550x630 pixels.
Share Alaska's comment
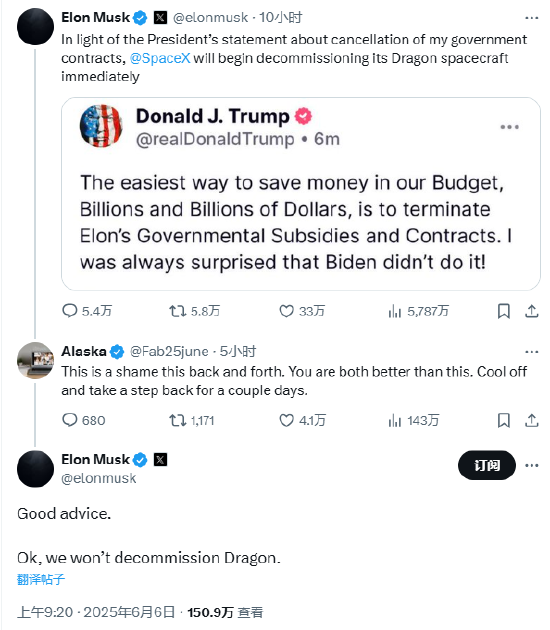tap(532, 420)
